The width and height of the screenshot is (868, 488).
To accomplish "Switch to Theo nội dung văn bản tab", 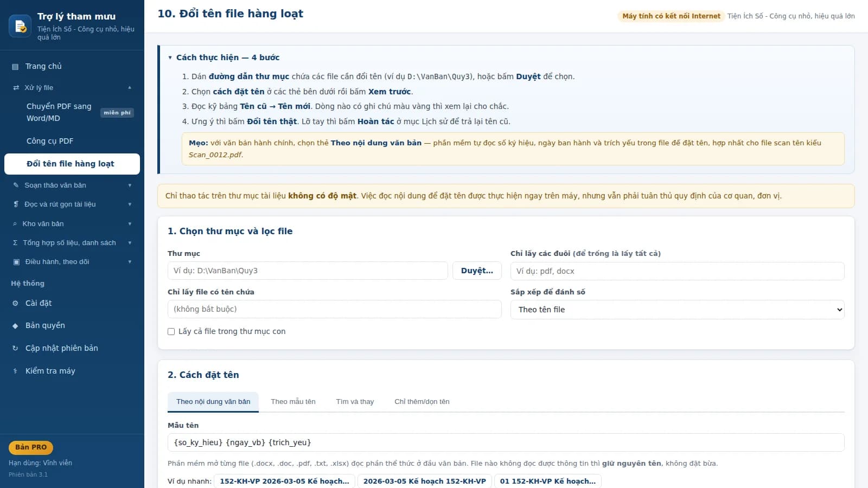I will tap(213, 402).
